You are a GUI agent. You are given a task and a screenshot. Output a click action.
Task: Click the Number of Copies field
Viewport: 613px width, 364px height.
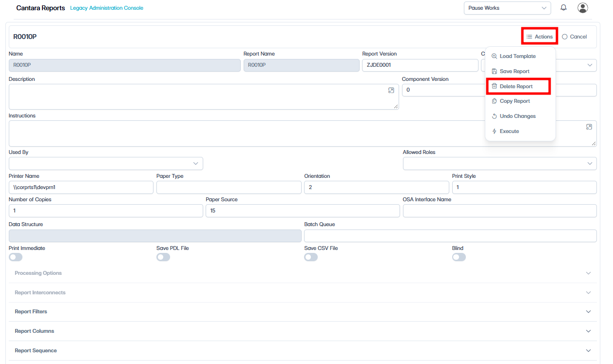click(106, 211)
